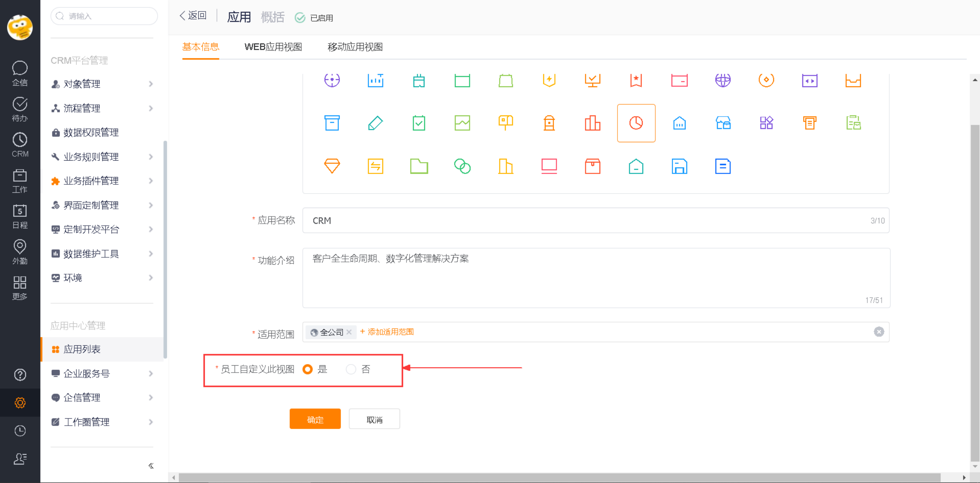Switch to 移动应用视图 tab
The height and width of the screenshot is (483, 980).
(x=355, y=47)
